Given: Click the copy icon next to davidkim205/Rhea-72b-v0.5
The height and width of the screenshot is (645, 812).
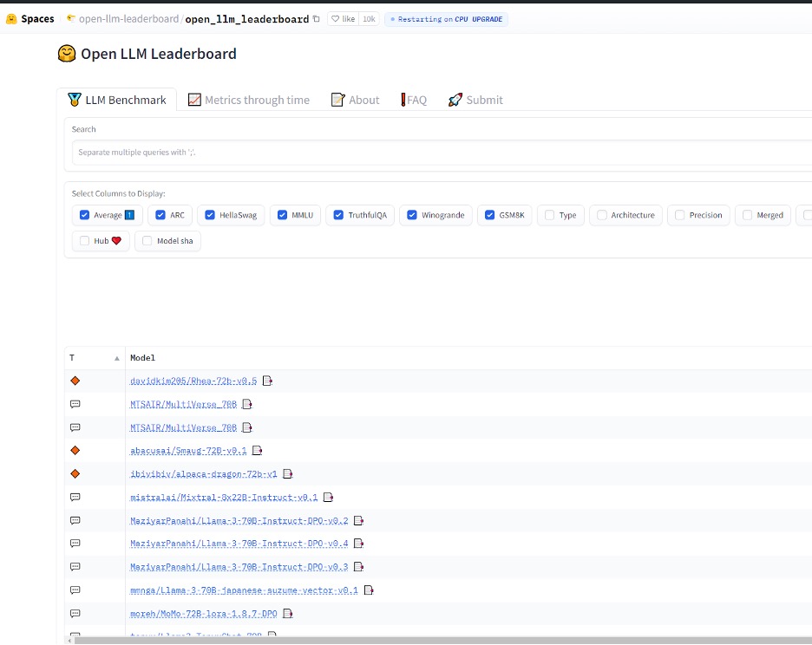Looking at the screenshot, I should pyautogui.click(x=268, y=381).
